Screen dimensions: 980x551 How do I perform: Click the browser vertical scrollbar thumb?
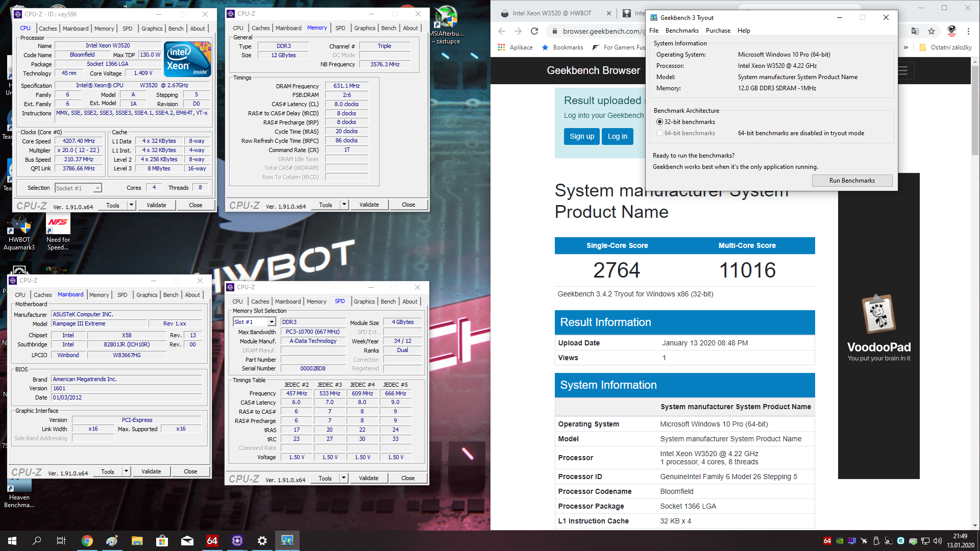tap(975, 110)
